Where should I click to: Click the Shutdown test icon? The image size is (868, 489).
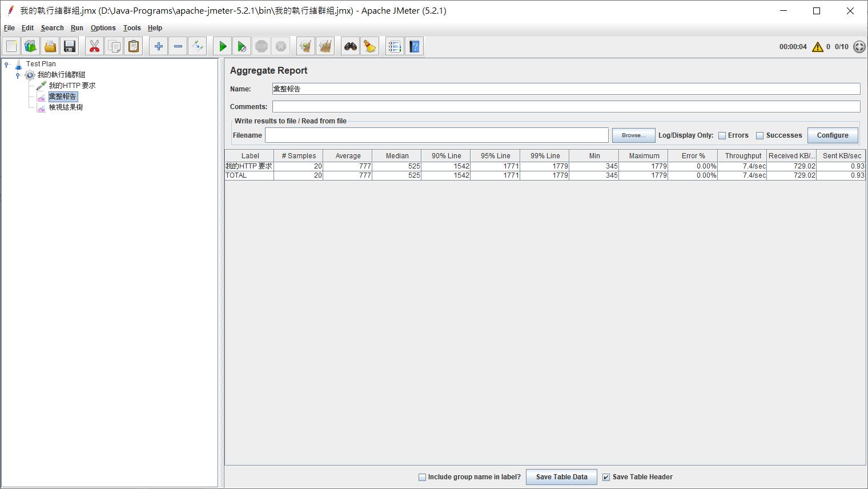pyautogui.click(x=281, y=46)
